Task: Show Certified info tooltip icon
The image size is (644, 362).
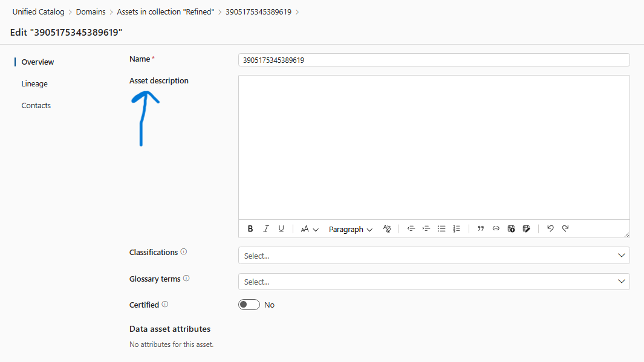Action: [x=164, y=305]
